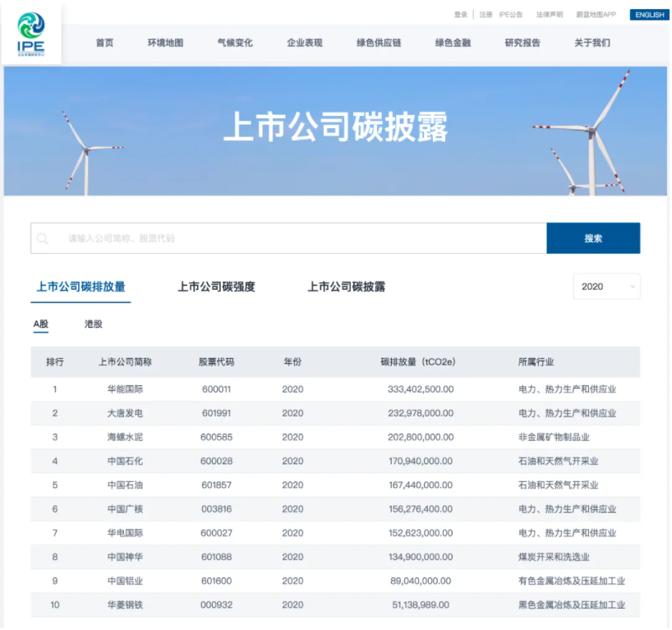Click the 排行 column header
This screenshot has width=672, height=630.
[55, 362]
